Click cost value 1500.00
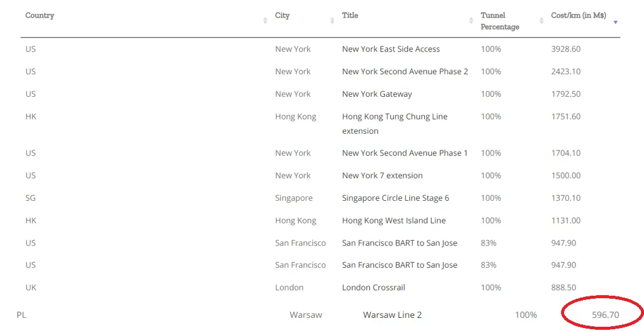This screenshot has width=644, height=331. [x=566, y=176]
